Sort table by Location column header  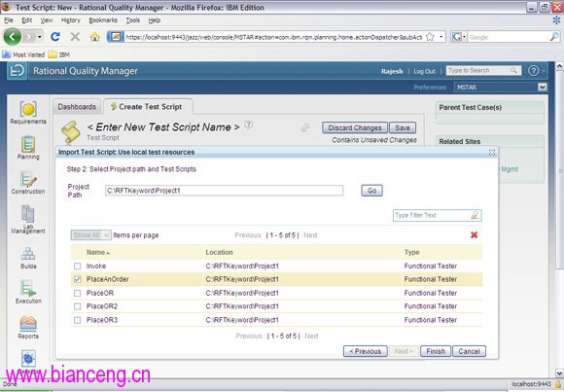pos(219,252)
